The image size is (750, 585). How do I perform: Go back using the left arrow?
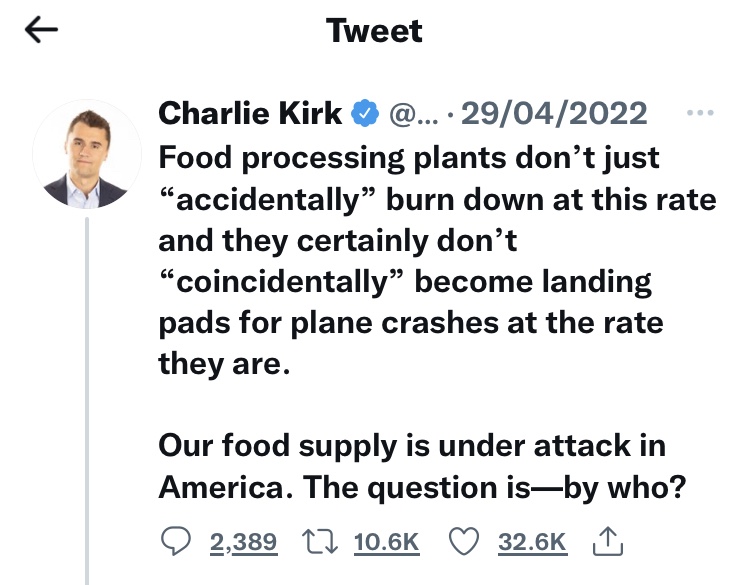click(x=41, y=31)
